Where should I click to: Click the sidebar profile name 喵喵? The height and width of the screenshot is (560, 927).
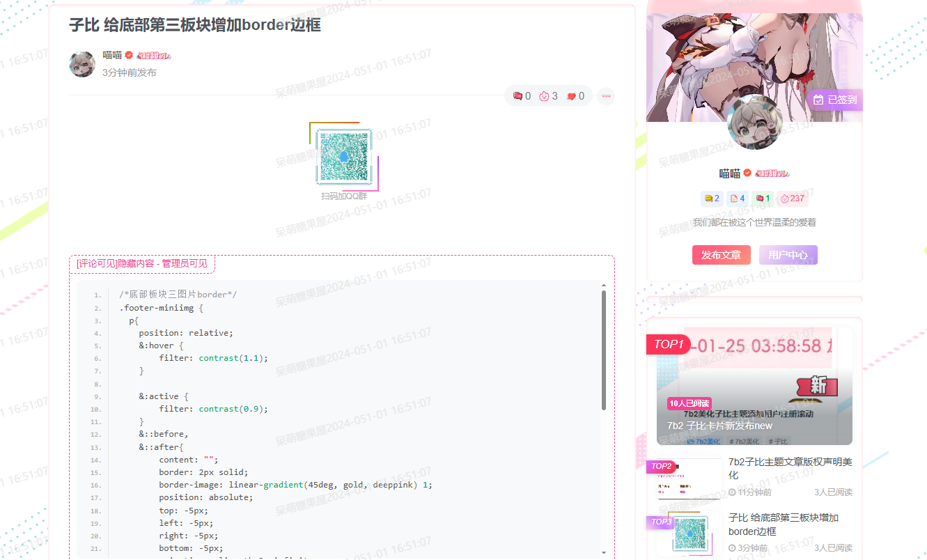(729, 173)
